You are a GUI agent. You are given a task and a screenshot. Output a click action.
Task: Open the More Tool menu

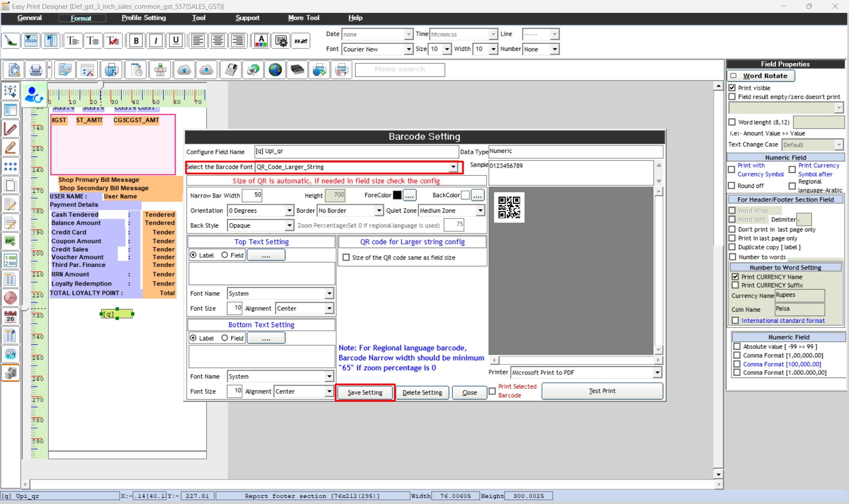tap(303, 18)
